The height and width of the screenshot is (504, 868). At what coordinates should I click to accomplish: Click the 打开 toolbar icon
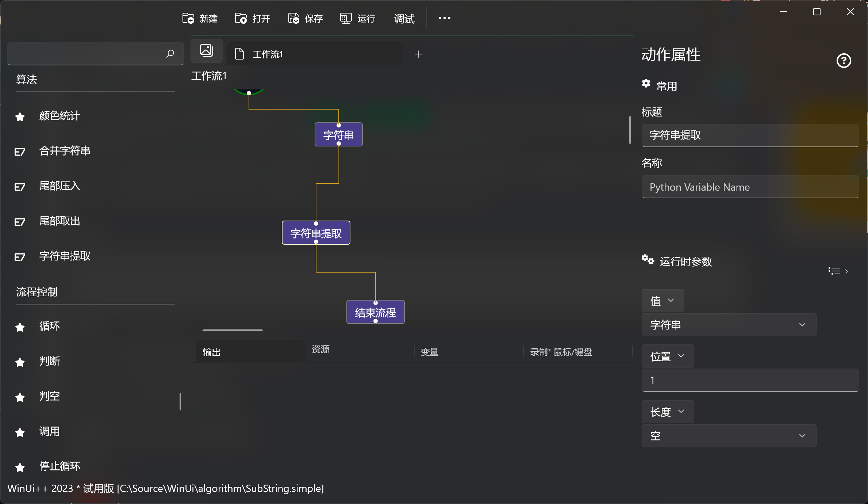[241, 18]
